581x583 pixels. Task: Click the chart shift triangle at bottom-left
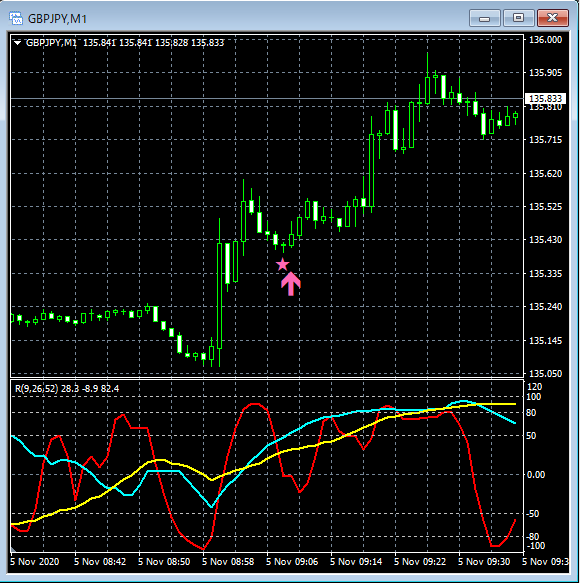pyautogui.click(x=13, y=549)
